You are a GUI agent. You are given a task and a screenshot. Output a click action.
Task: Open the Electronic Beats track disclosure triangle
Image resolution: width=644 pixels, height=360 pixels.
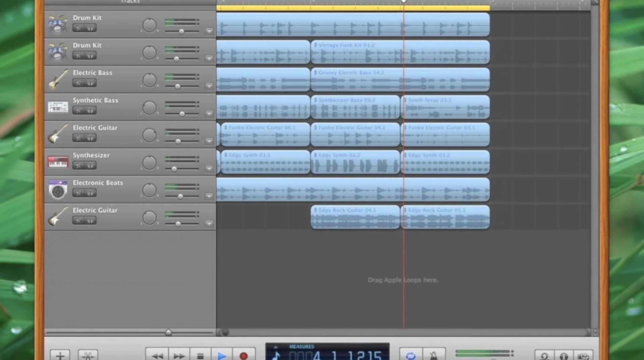coord(210,196)
